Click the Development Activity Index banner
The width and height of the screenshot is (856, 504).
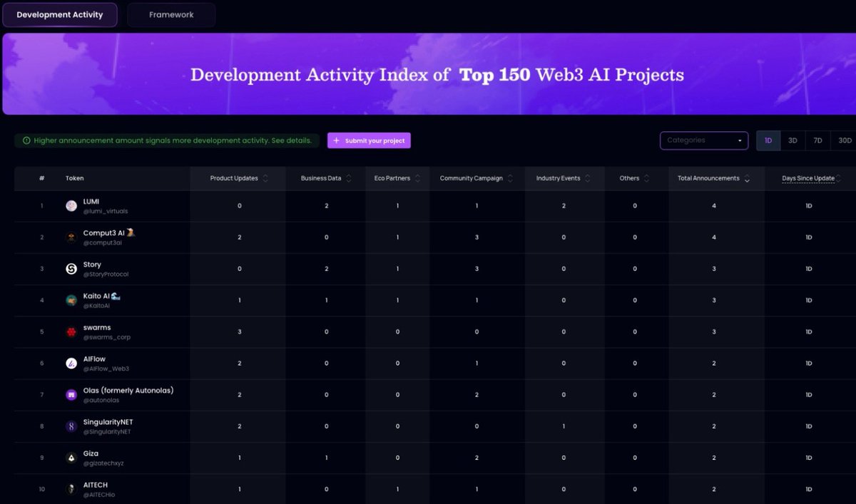pos(429,74)
